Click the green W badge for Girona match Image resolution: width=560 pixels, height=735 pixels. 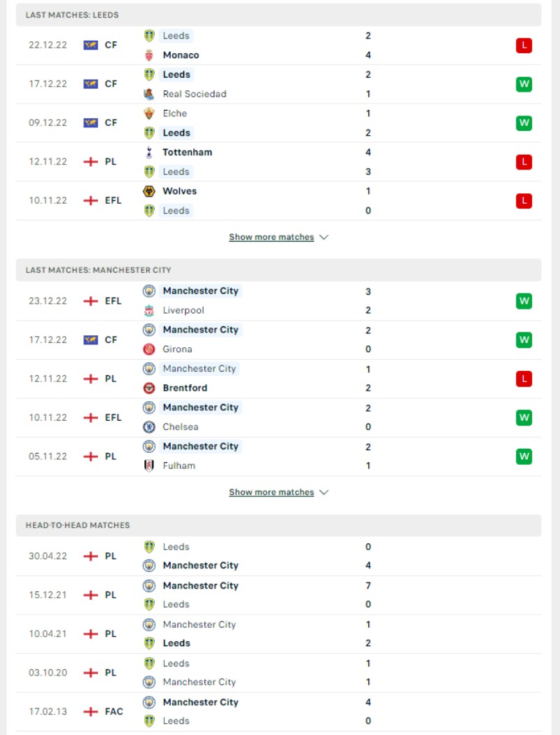coord(524,339)
